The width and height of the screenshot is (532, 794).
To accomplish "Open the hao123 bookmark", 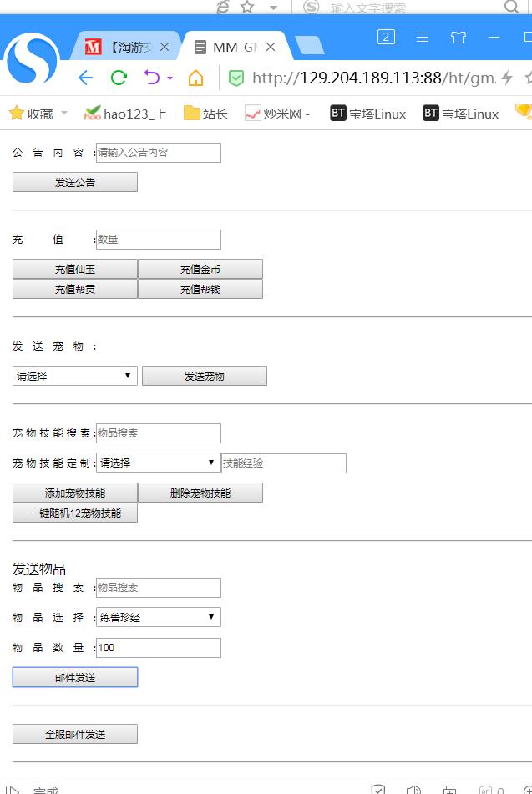I will 126,114.
